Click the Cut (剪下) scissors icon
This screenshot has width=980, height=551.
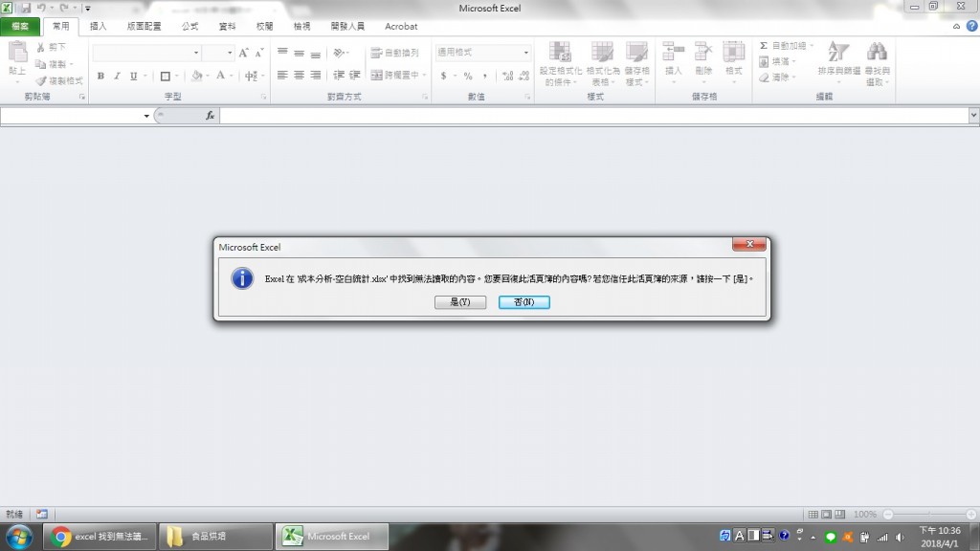click(40, 47)
